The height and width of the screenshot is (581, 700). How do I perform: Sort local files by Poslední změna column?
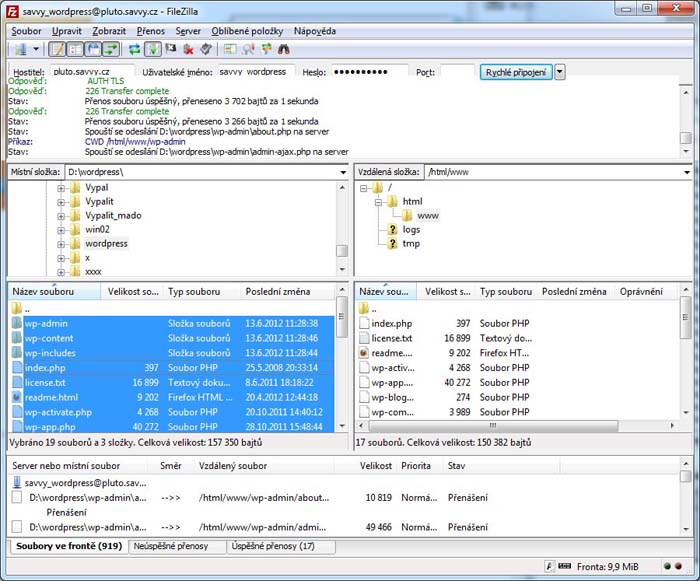click(288, 292)
